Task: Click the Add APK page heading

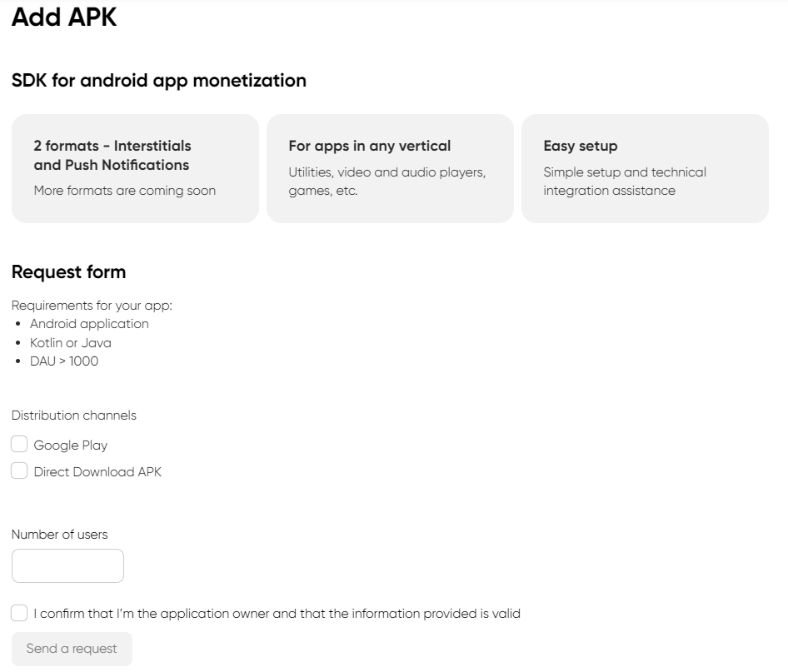Action: (x=64, y=17)
